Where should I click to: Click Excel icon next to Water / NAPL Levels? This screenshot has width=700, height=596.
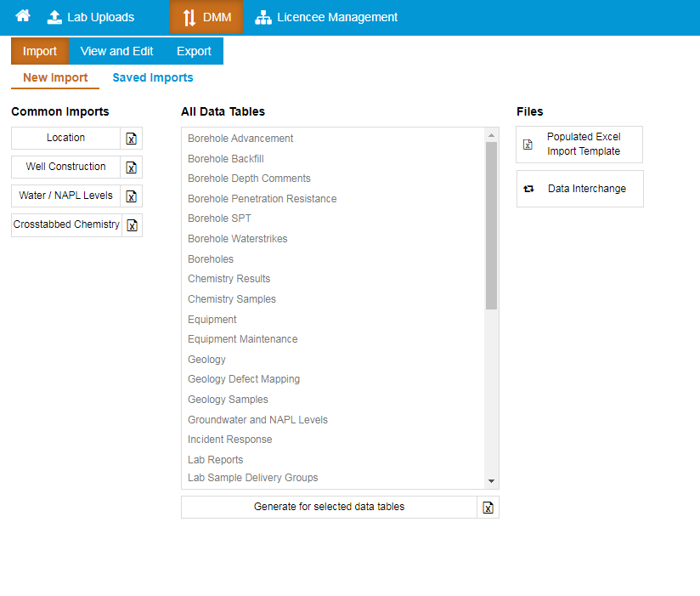pos(132,196)
